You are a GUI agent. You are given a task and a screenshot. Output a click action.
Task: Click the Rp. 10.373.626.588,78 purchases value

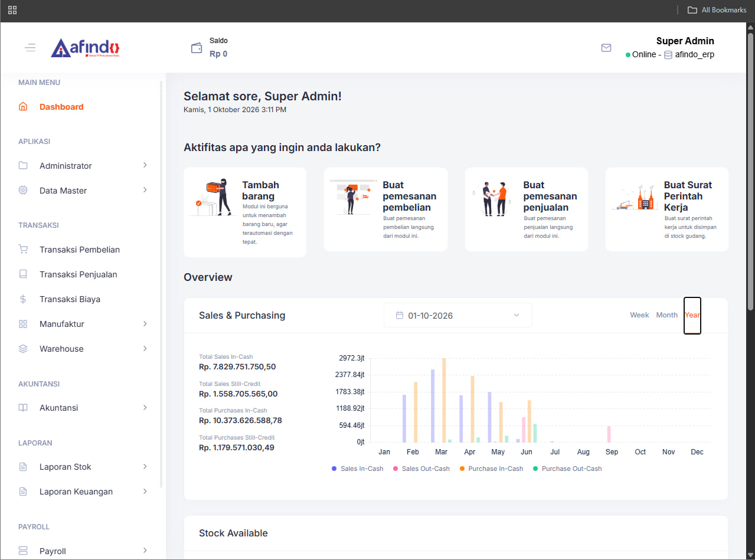(x=240, y=420)
